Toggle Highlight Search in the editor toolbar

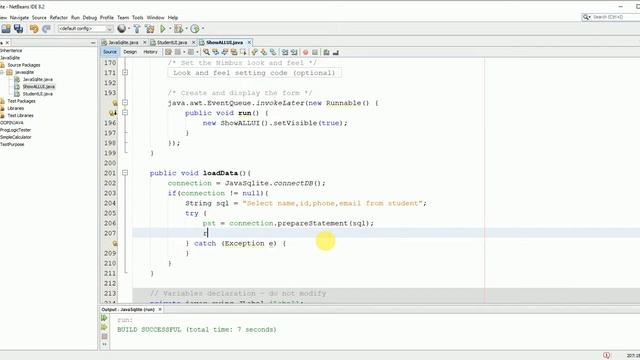[234, 52]
